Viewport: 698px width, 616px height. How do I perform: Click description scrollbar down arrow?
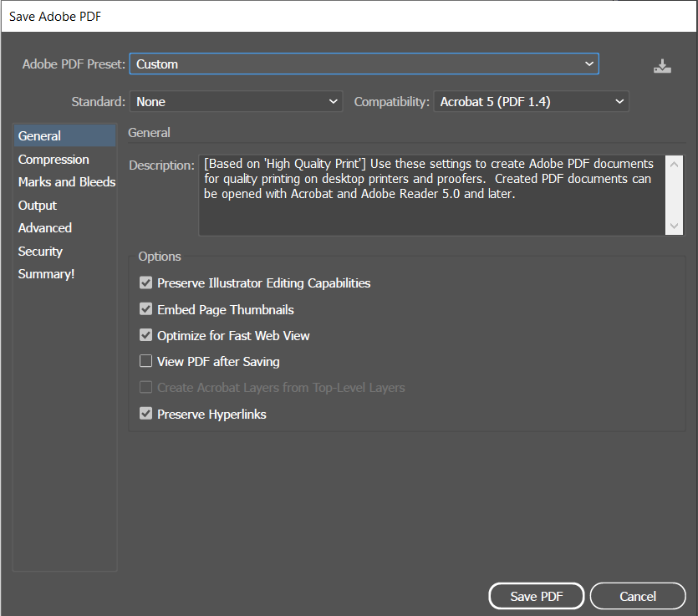coord(674,226)
